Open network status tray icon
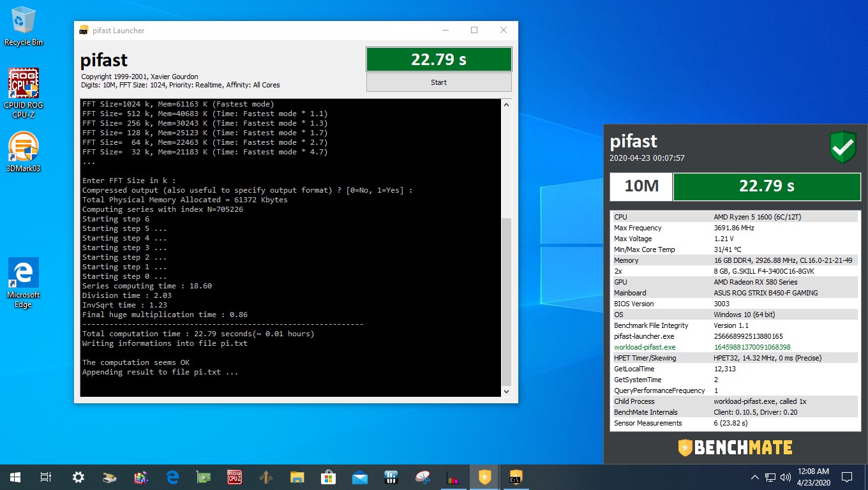The width and height of the screenshot is (868, 490). click(770, 477)
